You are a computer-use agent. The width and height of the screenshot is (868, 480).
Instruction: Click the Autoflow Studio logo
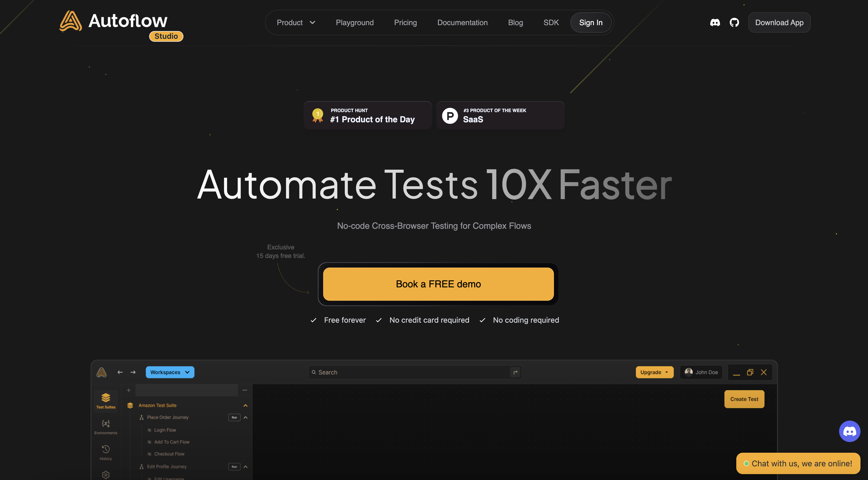click(x=121, y=26)
